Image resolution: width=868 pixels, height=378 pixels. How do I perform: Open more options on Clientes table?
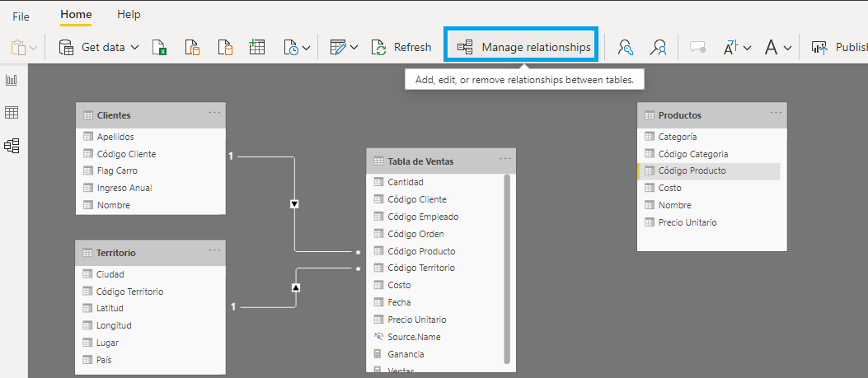214,113
